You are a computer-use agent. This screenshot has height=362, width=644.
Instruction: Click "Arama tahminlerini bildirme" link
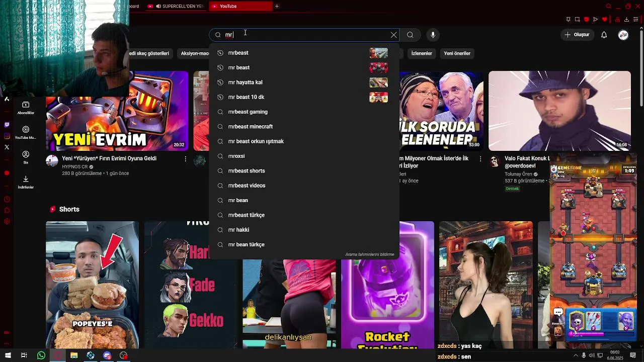(369, 254)
